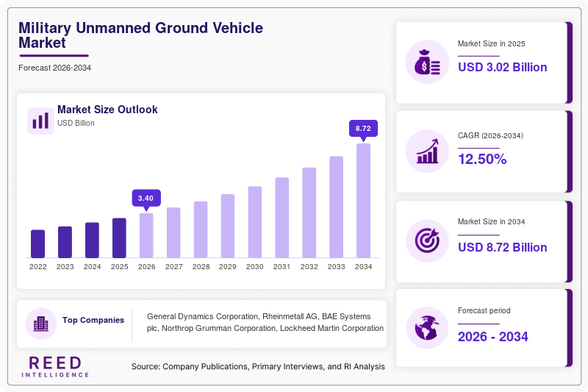Click the 2024 axis label

click(93, 267)
